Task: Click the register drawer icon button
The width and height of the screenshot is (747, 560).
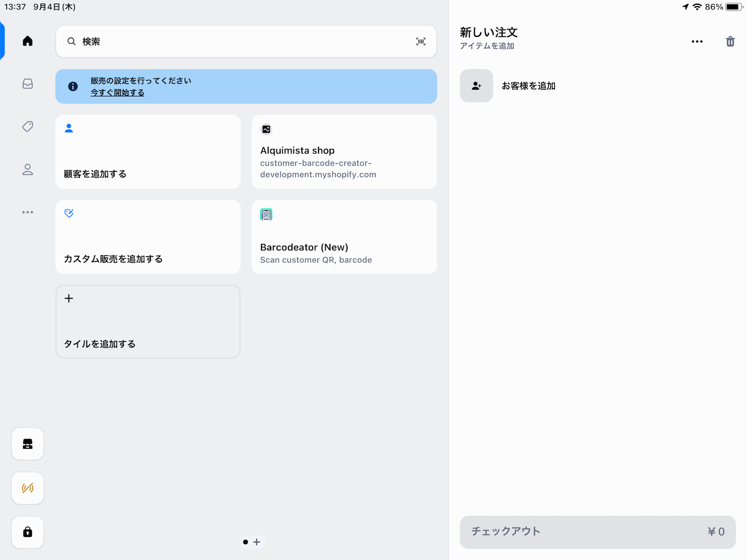Action: click(28, 444)
